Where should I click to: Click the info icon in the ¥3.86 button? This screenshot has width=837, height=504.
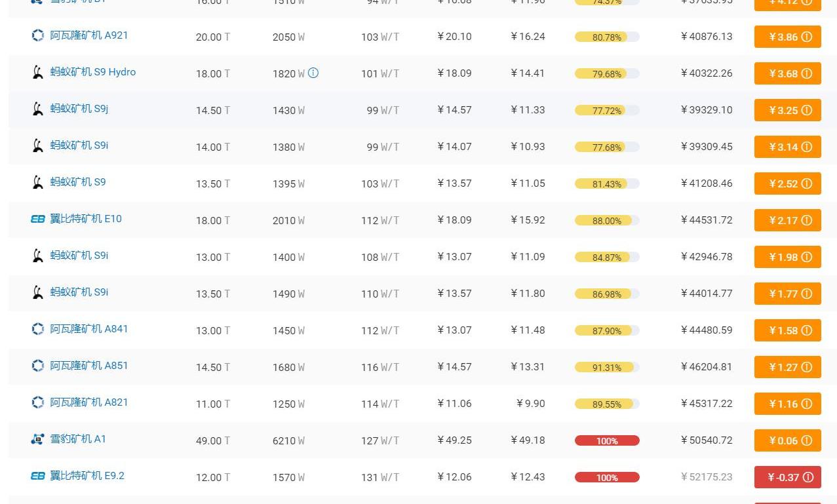pyautogui.click(x=807, y=37)
